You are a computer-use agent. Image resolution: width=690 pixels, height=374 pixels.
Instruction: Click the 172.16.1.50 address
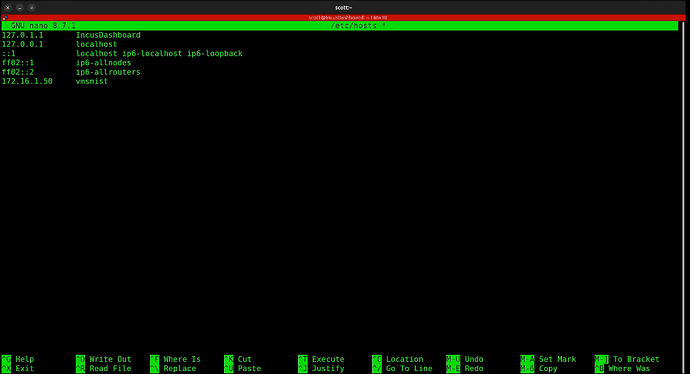pos(27,81)
